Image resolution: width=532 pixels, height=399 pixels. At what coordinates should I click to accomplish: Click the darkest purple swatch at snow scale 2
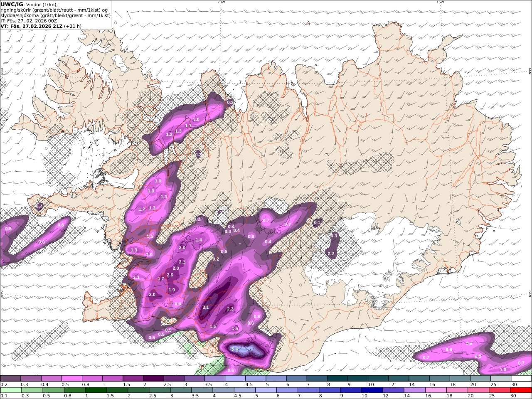pos(153,378)
